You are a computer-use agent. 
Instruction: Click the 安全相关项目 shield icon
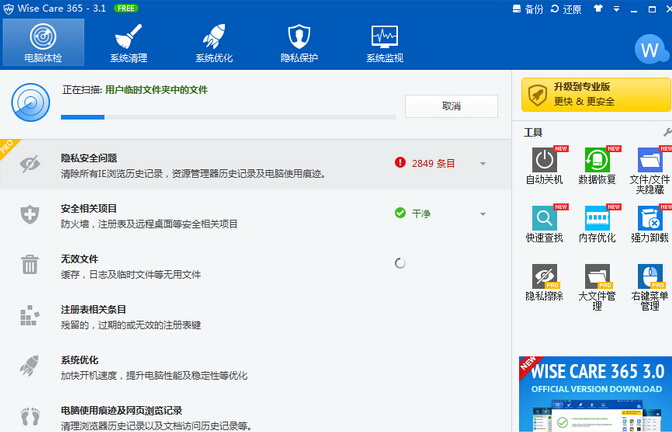pyautogui.click(x=30, y=214)
